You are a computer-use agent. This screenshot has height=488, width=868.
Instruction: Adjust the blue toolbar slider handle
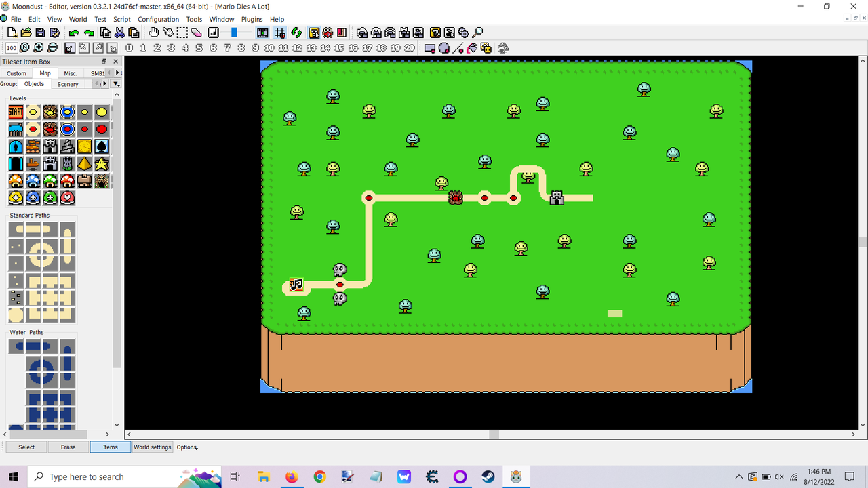click(x=234, y=33)
